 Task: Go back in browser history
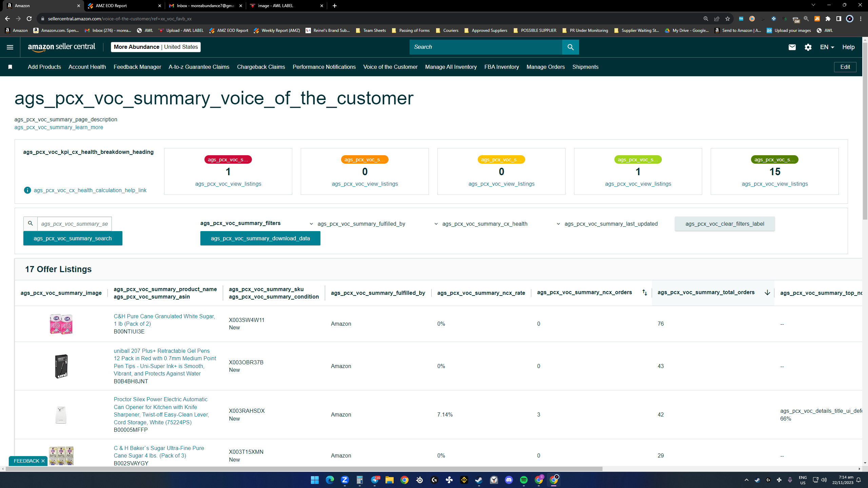click(x=7, y=19)
